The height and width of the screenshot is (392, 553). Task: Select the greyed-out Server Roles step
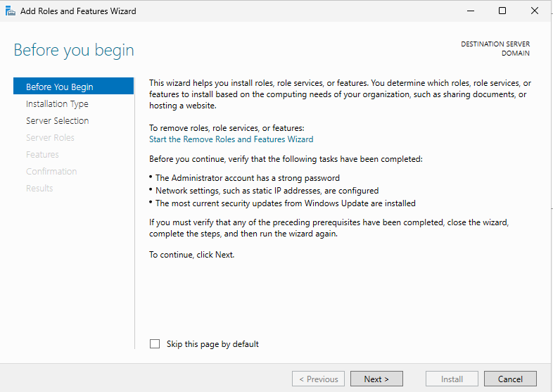coord(50,137)
